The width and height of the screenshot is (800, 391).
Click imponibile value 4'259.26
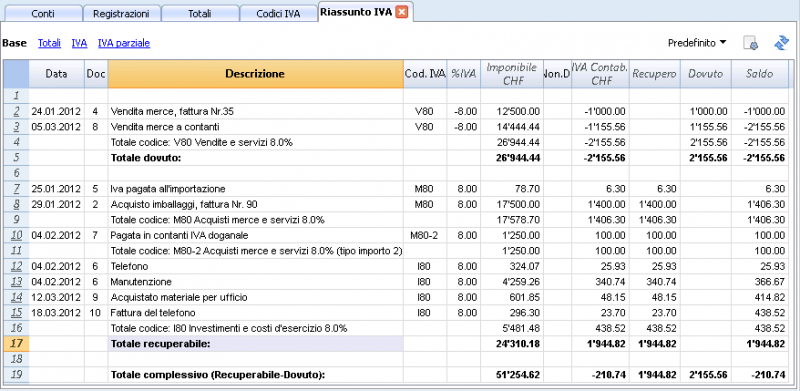point(512,282)
